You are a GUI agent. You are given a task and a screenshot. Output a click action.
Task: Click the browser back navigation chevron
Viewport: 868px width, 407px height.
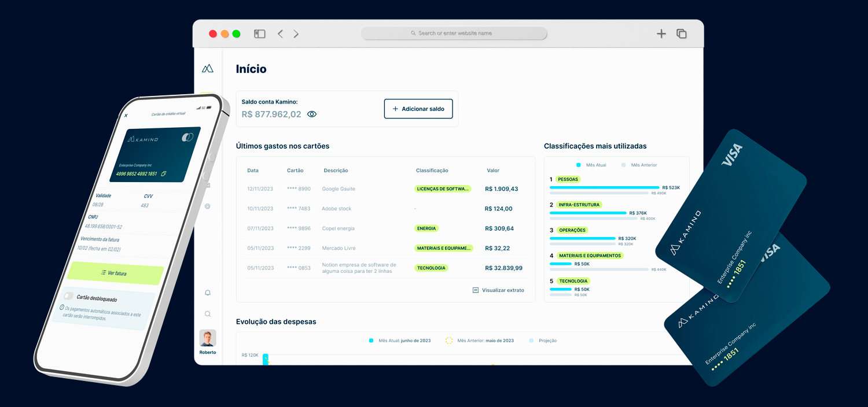pos(280,34)
